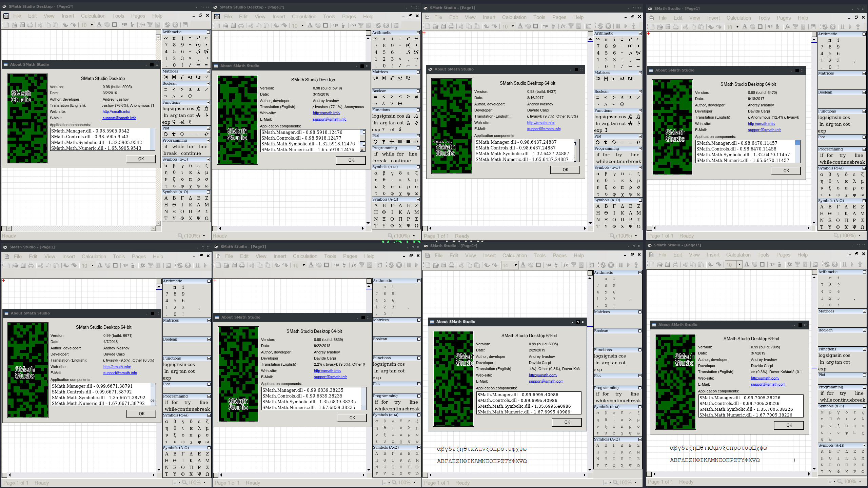The image size is (868, 488).
Task: Click OK in the build 6470 About dialog
Action: point(786,171)
